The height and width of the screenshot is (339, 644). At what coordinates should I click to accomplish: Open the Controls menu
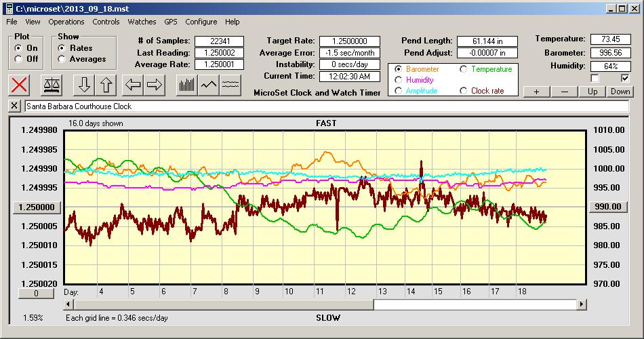[x=106, y=22]
